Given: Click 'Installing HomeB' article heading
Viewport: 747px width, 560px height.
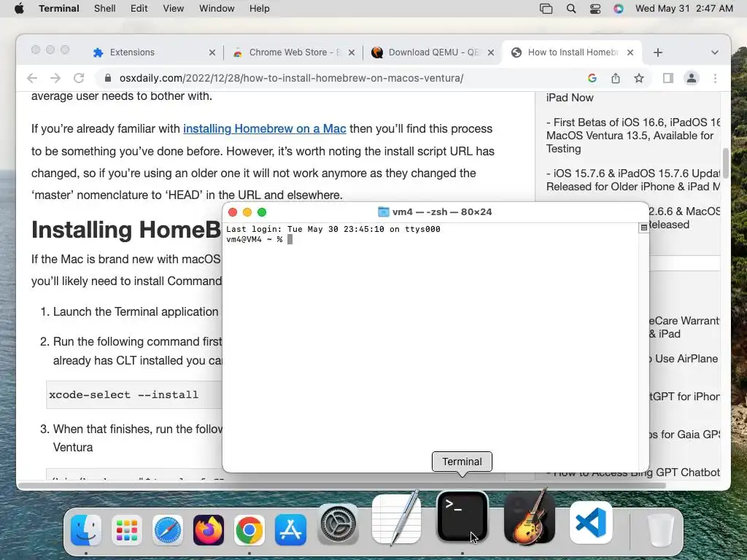Looking at the screenshot, I should (126, 230).
